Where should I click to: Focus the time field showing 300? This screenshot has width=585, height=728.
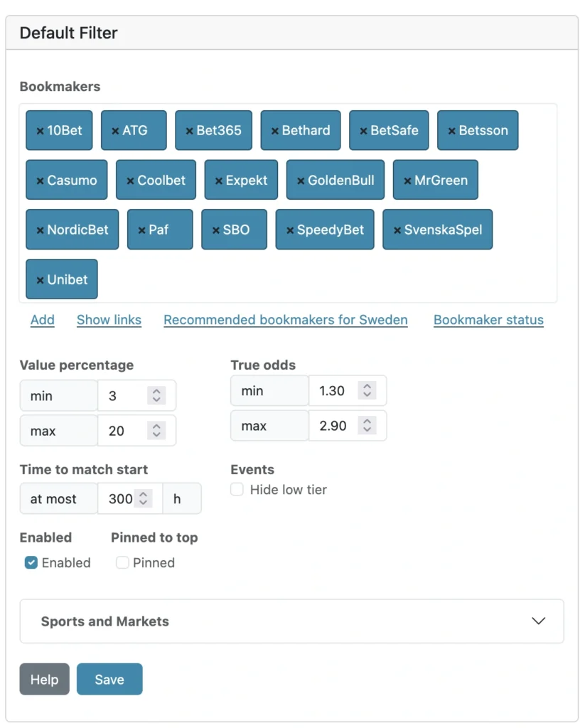coord(130,498)
